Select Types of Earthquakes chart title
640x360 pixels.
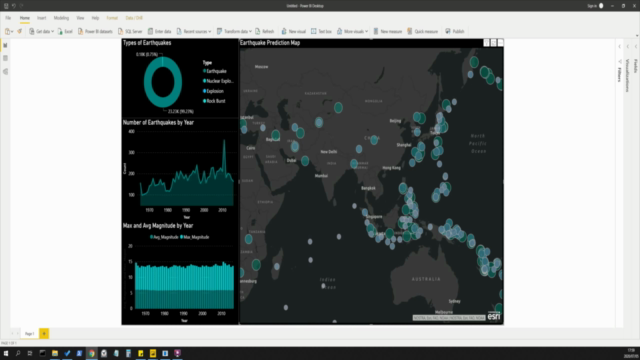(x=147, y=43)
